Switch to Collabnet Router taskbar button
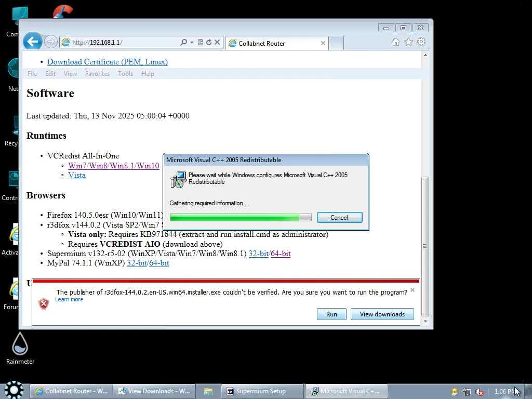Screen dimensions: 532x399 [x=71, y=391]
